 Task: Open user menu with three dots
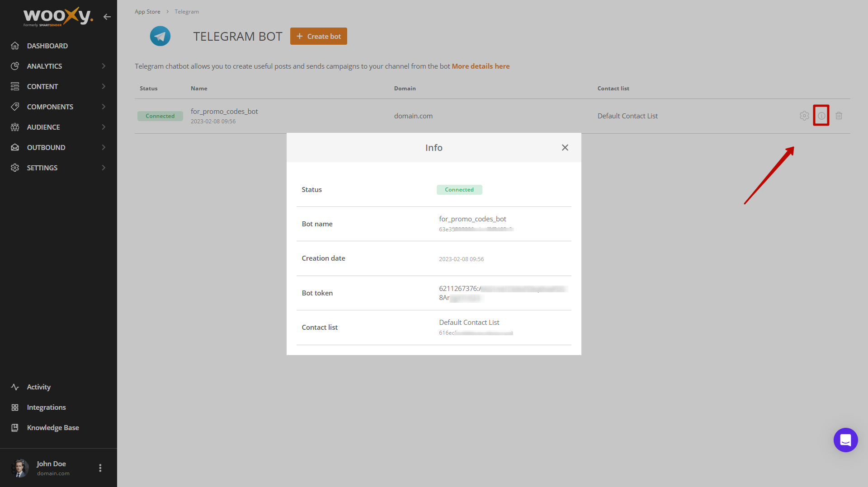tap(100, 468)
